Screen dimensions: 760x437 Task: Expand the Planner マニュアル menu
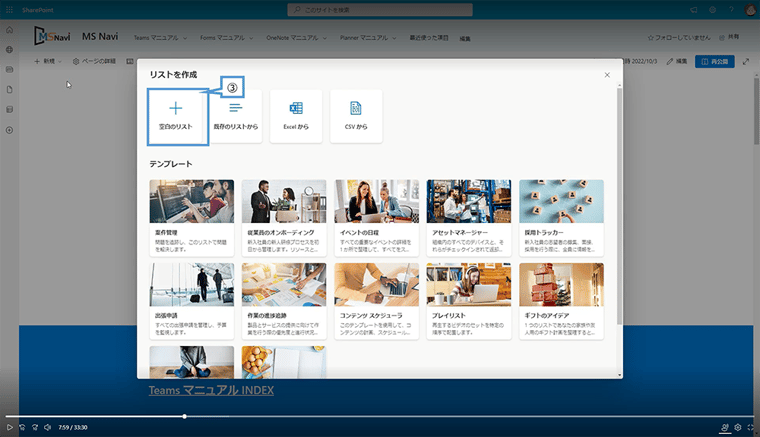click(x=368, y=38)
